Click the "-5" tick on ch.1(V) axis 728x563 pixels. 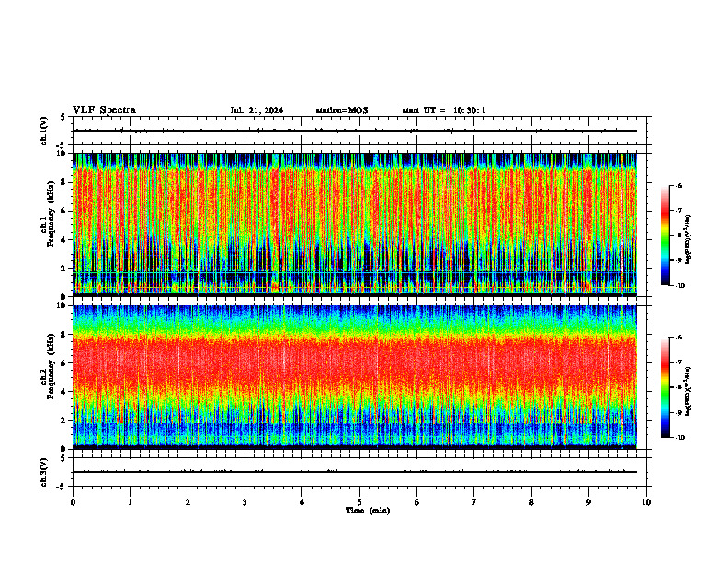coord(63,145)
